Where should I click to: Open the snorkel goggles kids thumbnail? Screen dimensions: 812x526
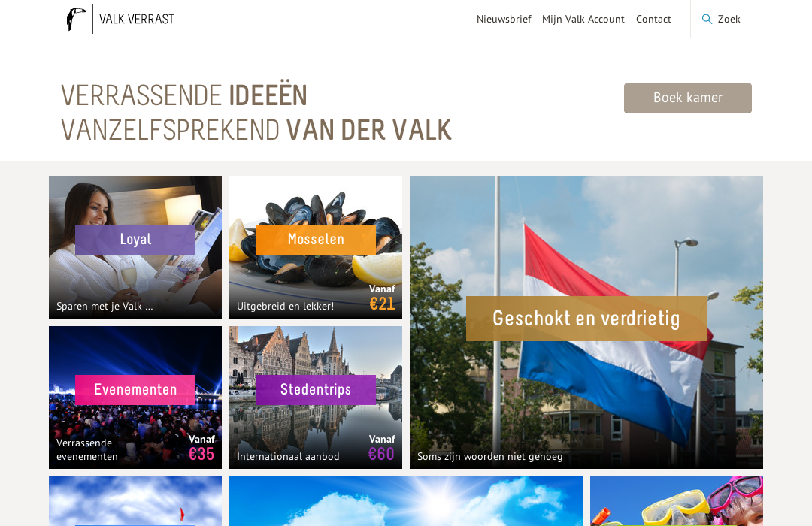coord(677,501)
